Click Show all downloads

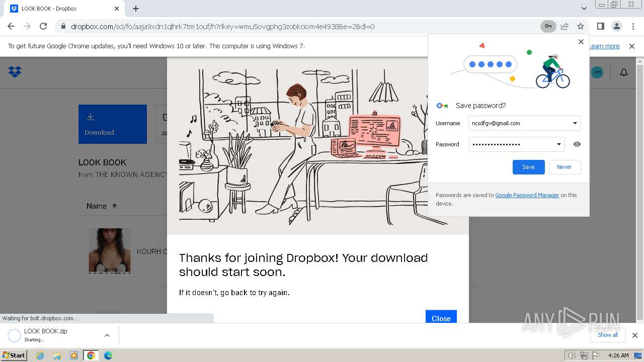pyautogui.click(x=607, y=335)
